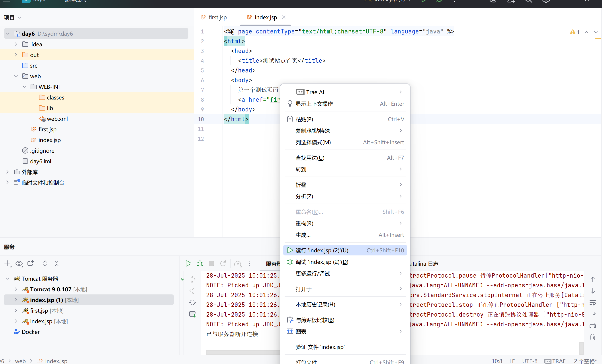Click the Debug bug icon in Services toolbar
The height and width of the screenshot is (364, 602).
(200, 263)
